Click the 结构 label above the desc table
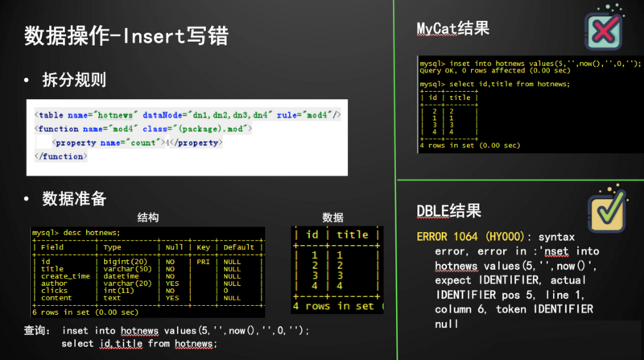 point(148,217)
